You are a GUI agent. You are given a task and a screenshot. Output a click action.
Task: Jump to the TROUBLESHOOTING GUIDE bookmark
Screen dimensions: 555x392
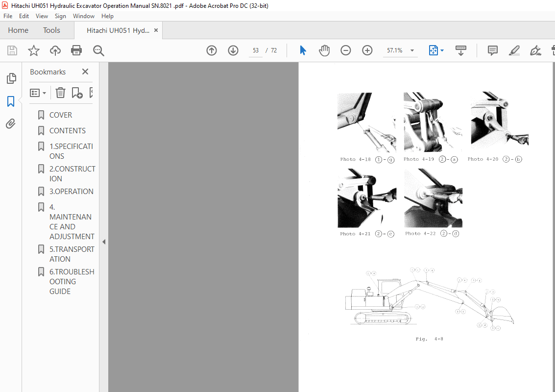72,281
